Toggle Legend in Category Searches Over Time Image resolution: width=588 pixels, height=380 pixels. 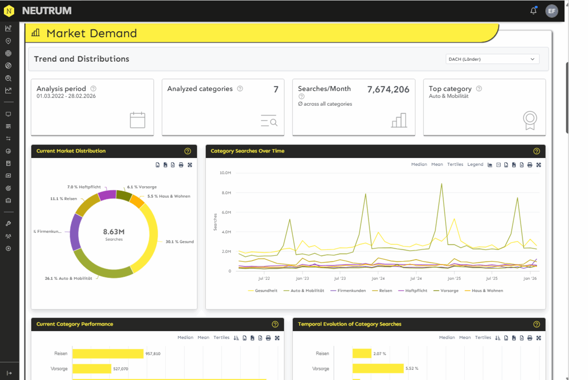click(x=475, y=164)
